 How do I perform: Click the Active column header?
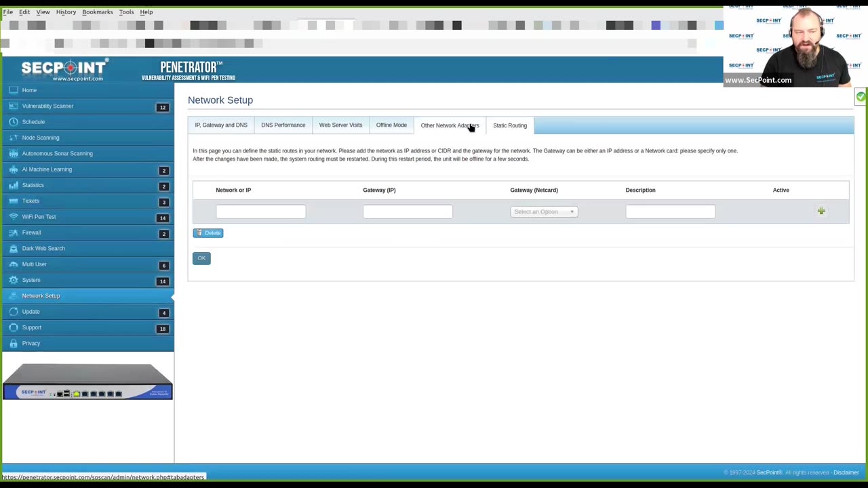click(781, 190)
